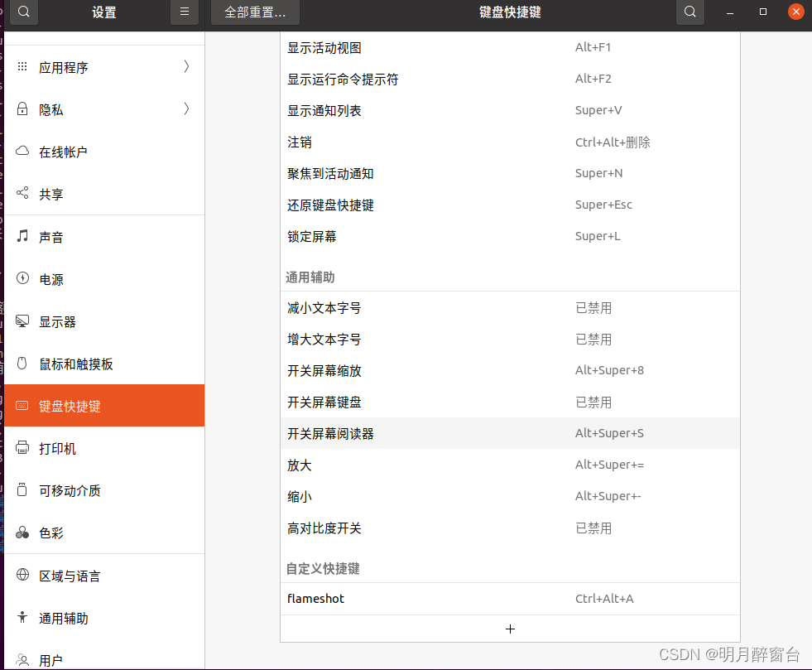The height and width of the screenshot is (670, 812).
Task: Click 全部重置… button
Action: coord(255,12)
